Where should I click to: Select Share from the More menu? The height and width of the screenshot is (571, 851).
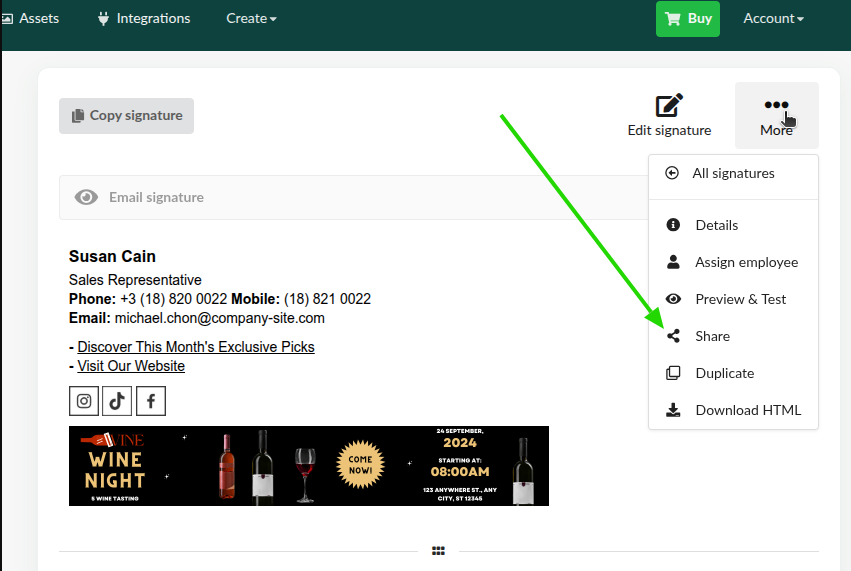click(x=712, y=336)
